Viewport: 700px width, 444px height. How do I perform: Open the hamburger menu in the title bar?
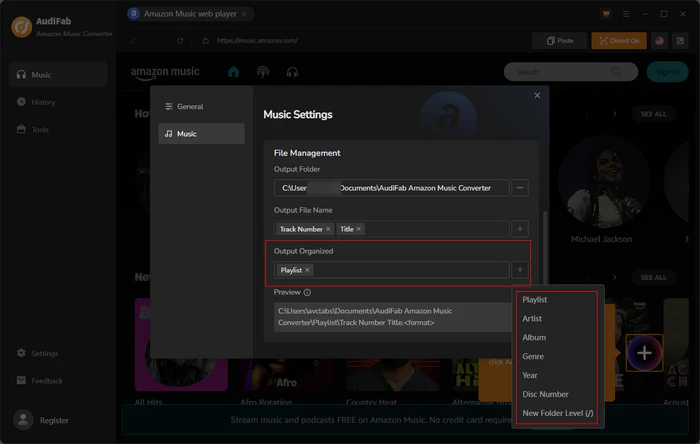point(626,14)
